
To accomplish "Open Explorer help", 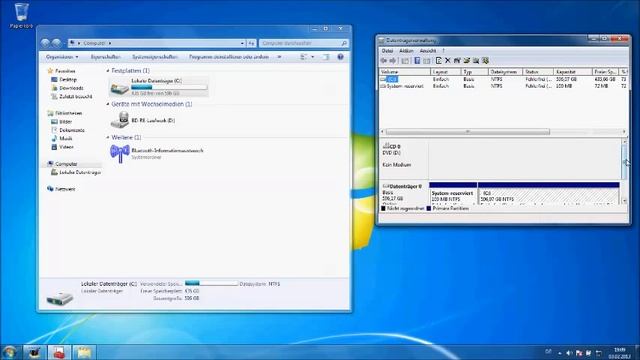I will click(x=340, y=57).
